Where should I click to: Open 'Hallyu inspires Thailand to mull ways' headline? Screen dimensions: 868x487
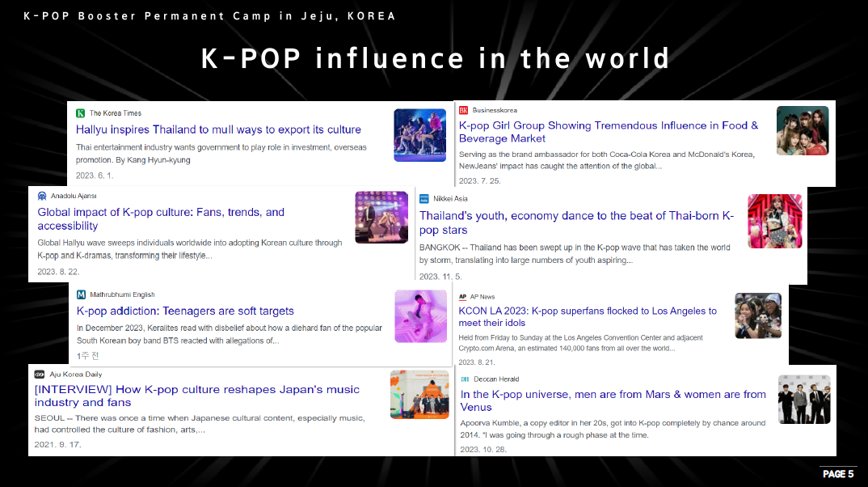[218, 129]
